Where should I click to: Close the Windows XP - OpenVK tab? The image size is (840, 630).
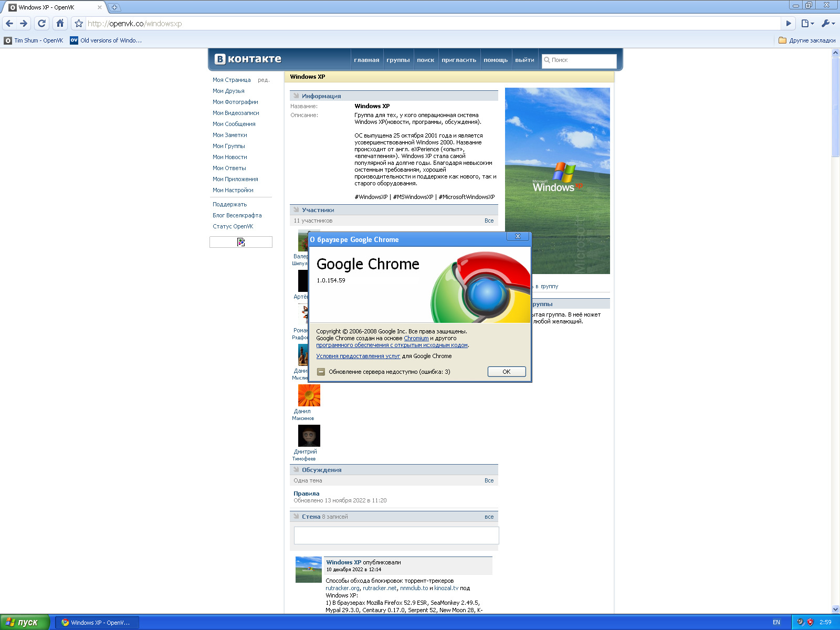click(100, 7)
